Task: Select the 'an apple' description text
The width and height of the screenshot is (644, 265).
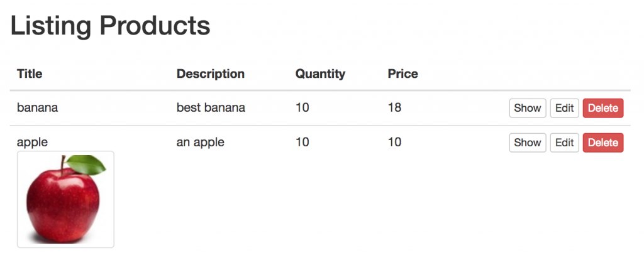Action: [200, 142]
